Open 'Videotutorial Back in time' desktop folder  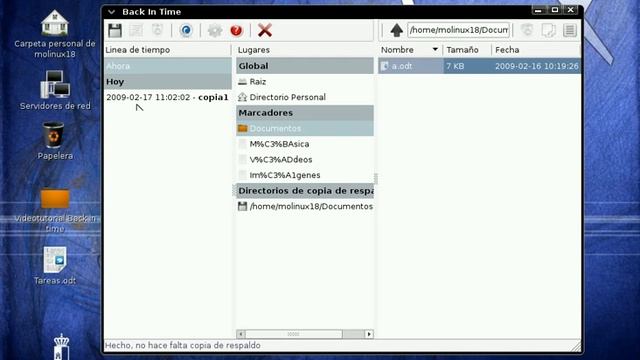click(55, 210)
